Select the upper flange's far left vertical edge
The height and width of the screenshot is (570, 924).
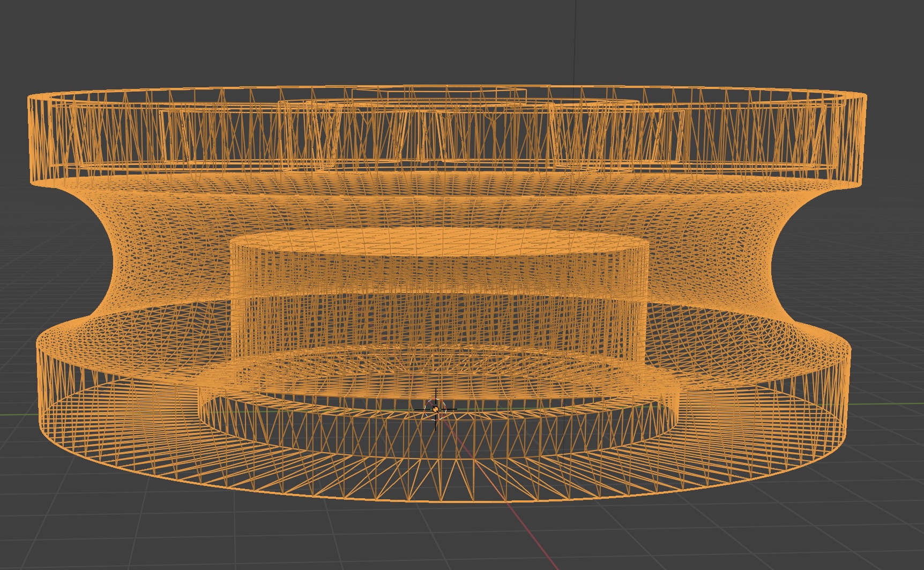[29, 140]
